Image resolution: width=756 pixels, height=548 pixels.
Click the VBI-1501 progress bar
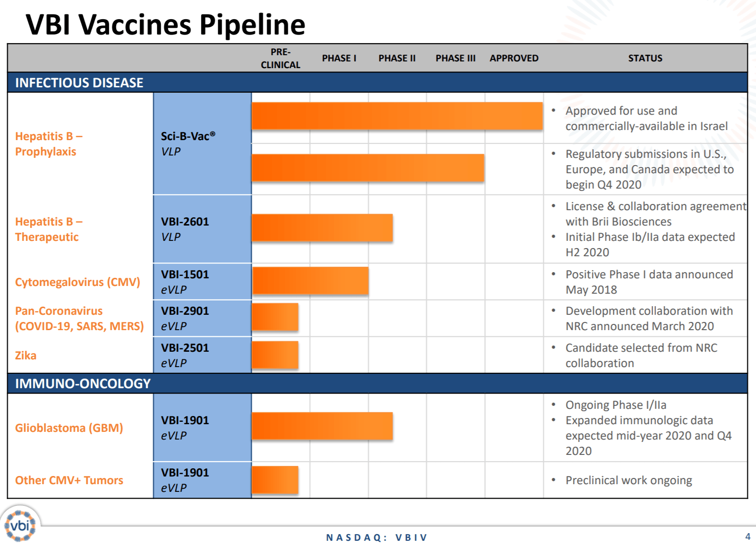click(310, 280)
